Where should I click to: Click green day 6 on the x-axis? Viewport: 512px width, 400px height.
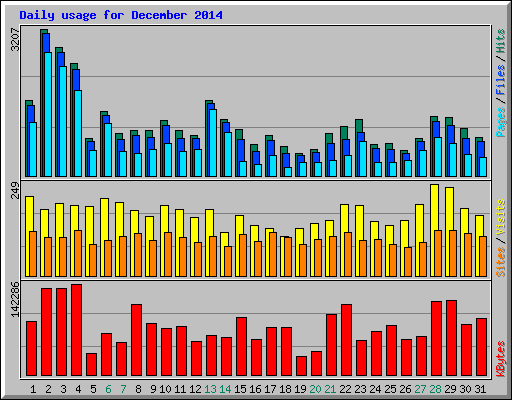[x=108, y=389]
